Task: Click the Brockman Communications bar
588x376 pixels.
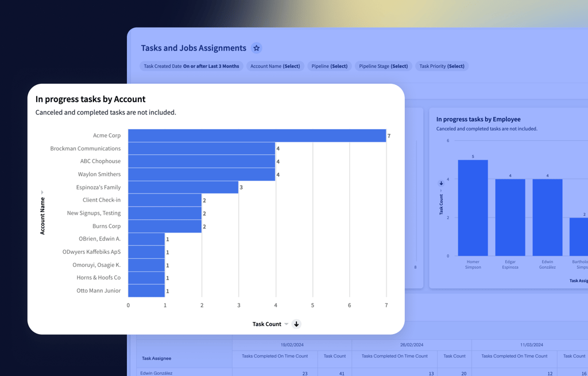Action: [x=202, y=149]
